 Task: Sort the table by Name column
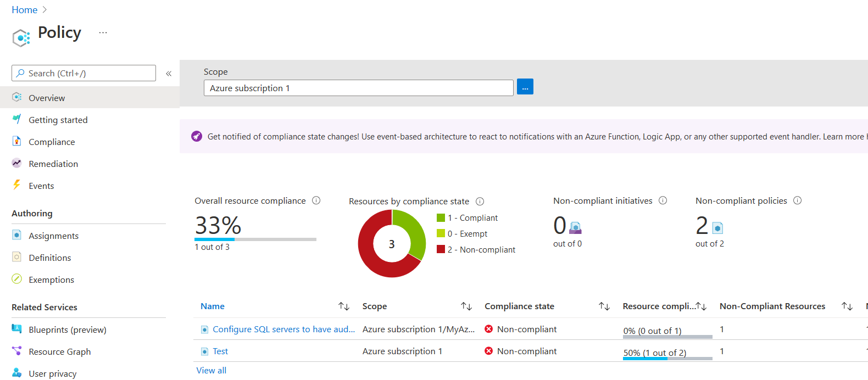[x=344, y=306]
